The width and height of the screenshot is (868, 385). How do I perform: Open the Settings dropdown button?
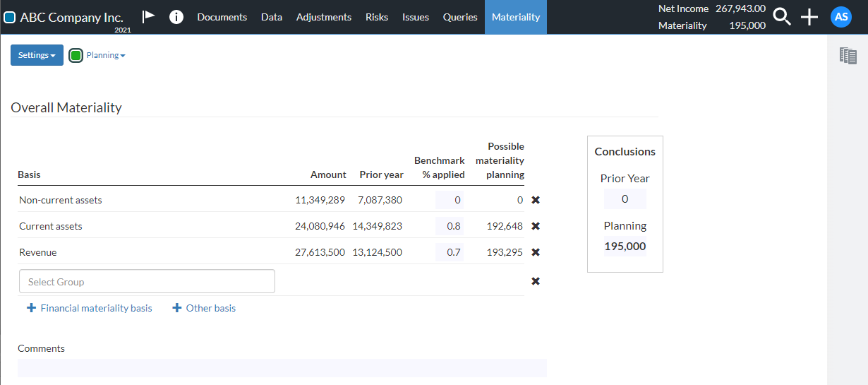tap(37, 55)
